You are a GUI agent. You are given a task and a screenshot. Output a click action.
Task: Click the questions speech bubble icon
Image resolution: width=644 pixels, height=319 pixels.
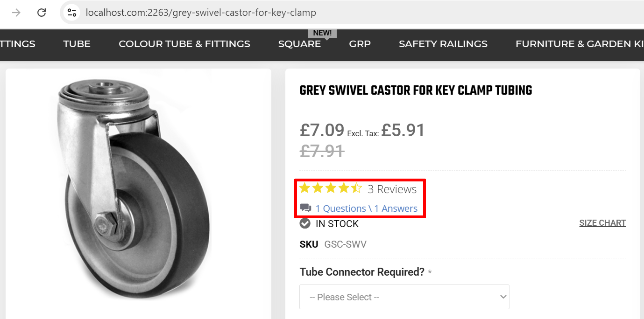coord(305,208)
